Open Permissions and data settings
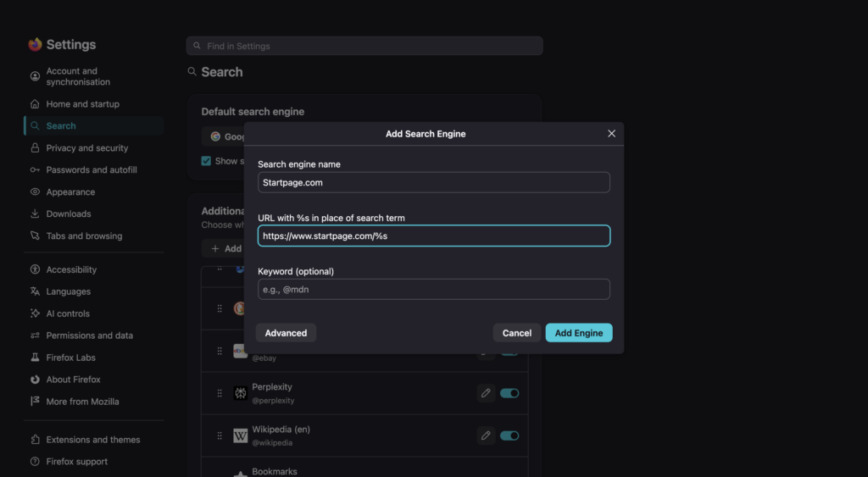The height and width of the screenshot is (477, 868). coord(93,336)
